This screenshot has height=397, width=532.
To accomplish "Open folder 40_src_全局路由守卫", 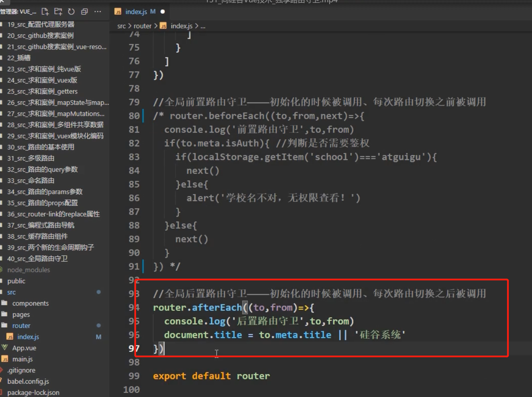I will click(37, 259).
